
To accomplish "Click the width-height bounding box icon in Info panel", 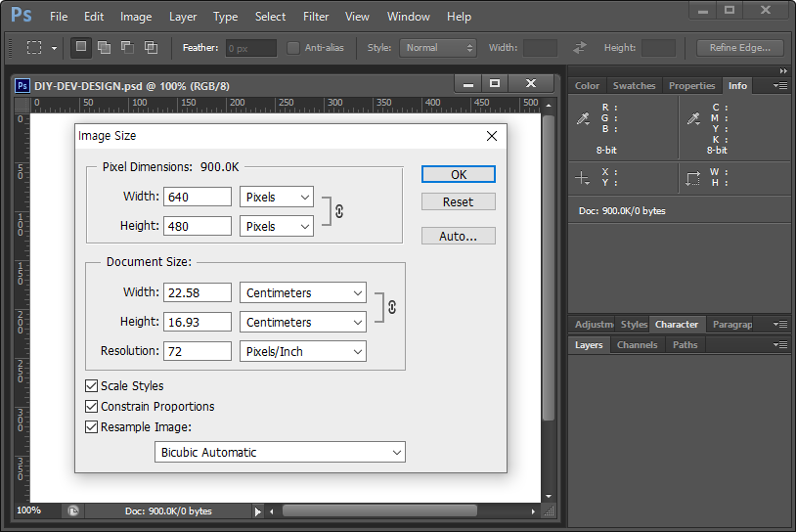I will tap(692, 178).
